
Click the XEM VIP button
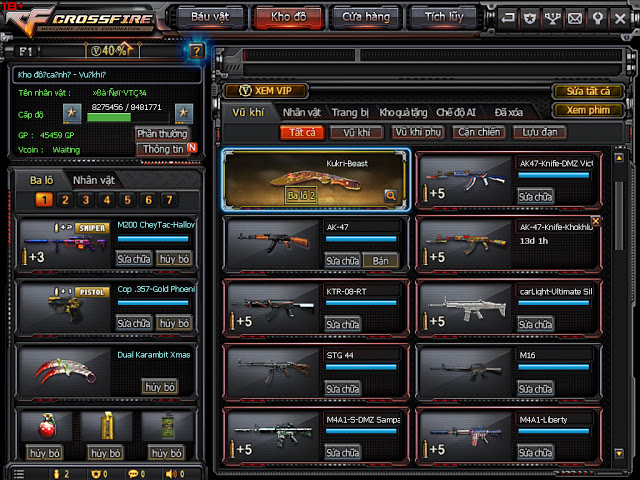(x=266, y=91)
